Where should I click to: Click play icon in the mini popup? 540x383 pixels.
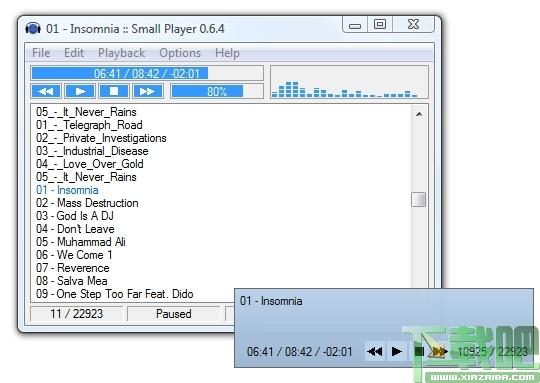[x=397, y=352]
